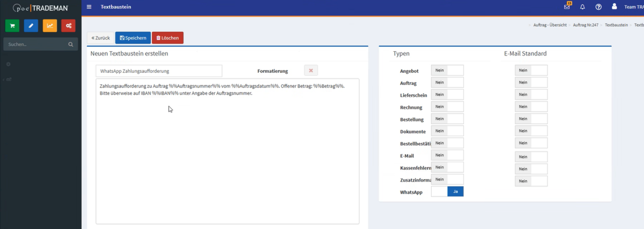Click the single gear icon in the sidebar
This screenshot has height=229, width=644.
pyautogui.click(x=8, y=64)
